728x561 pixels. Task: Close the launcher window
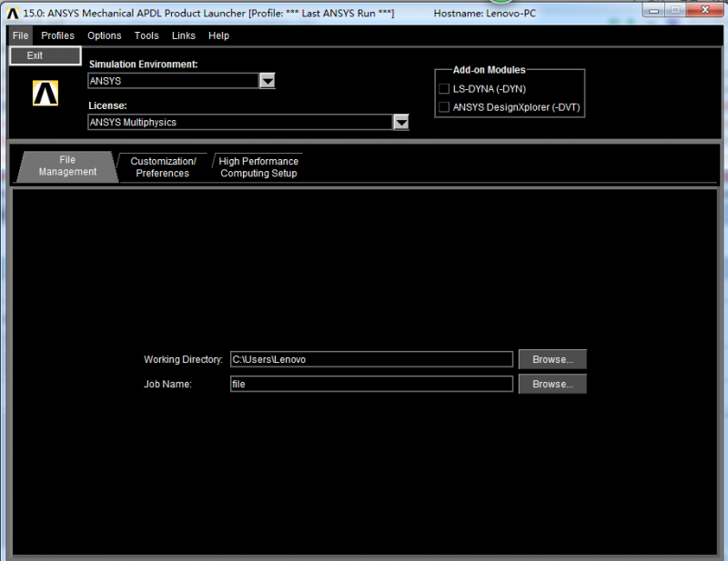[704, 10]
